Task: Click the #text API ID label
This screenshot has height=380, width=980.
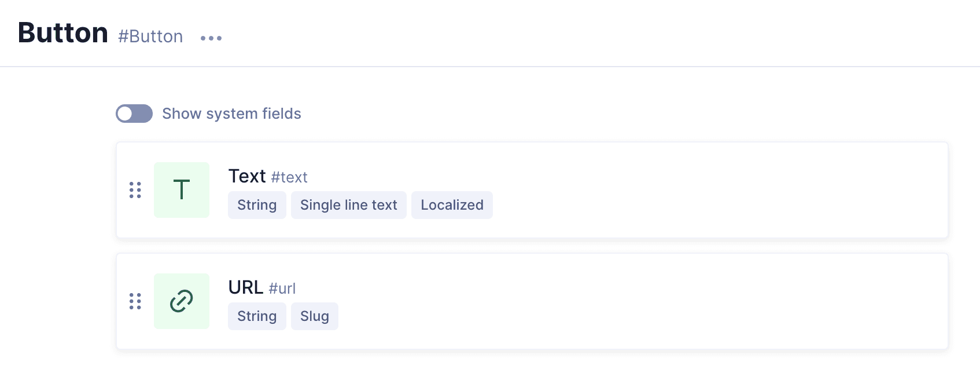Action: 289,177
